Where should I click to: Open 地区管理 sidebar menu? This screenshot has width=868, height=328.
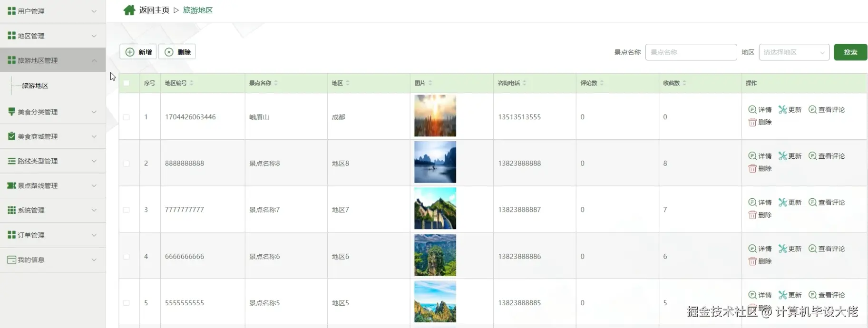[x=53, y=36]
